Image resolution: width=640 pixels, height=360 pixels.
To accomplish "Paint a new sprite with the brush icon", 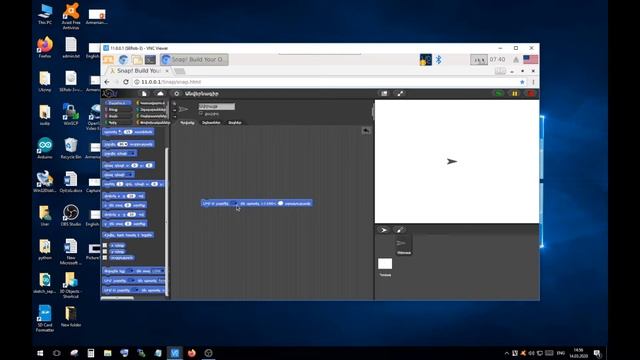I will 400,230.
